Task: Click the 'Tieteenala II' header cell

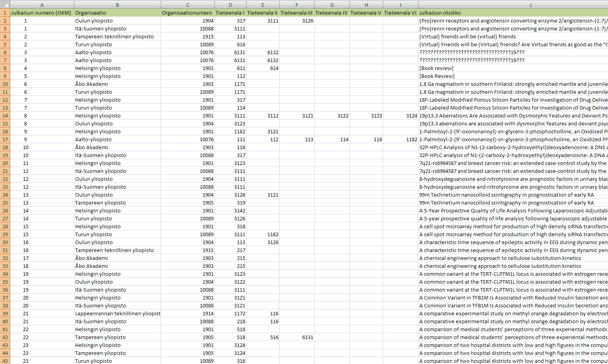Action: (263, 13)
